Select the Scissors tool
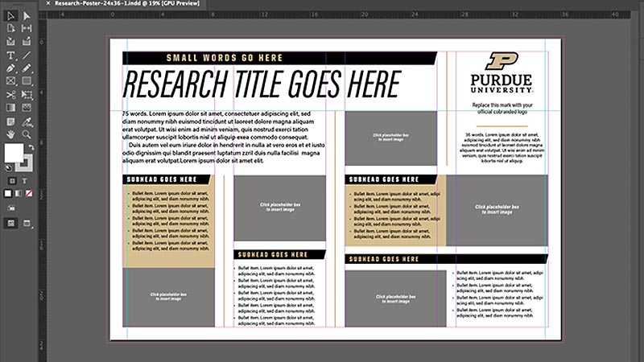644x362 pixels. point(10,95)
